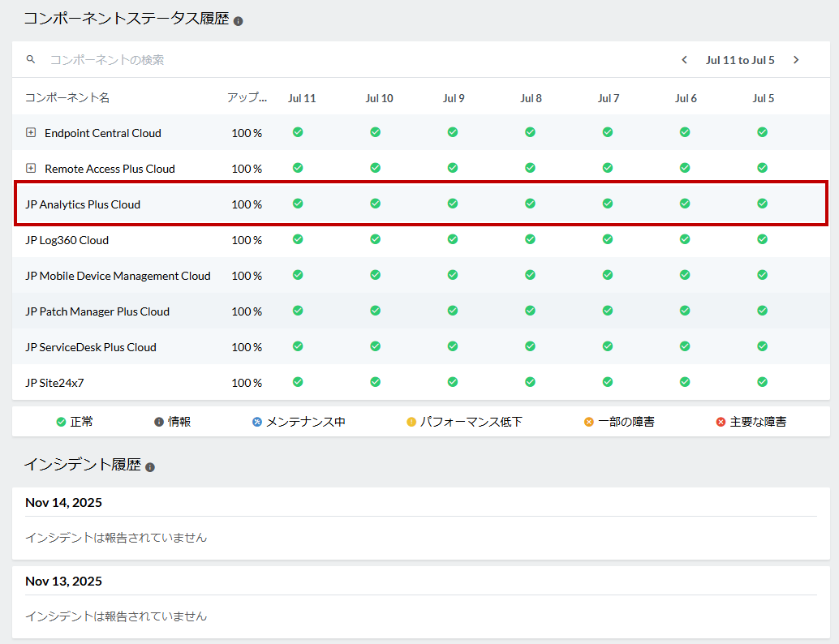
Task: Click JP Mobile Device Management Jul 5 status
Action: click(763, 275)
